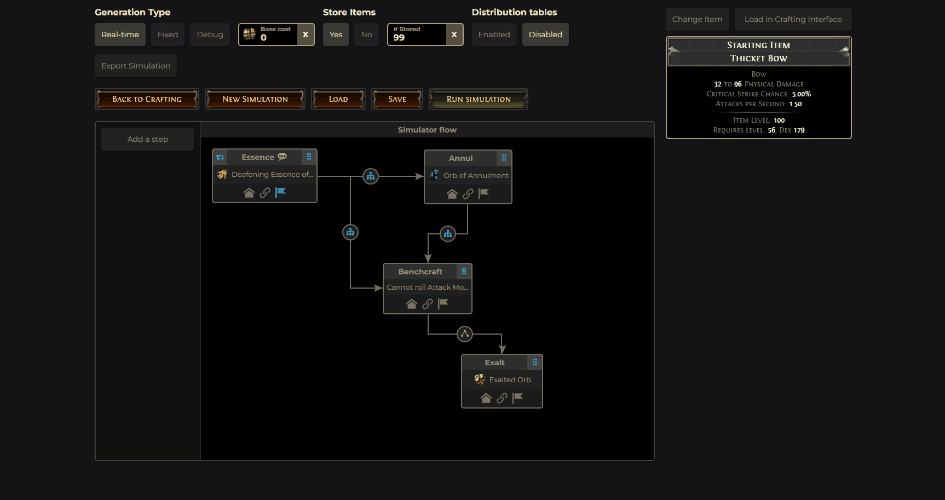
Task: Click the link icon on Benchcraft step
Action: coord(427,304)
